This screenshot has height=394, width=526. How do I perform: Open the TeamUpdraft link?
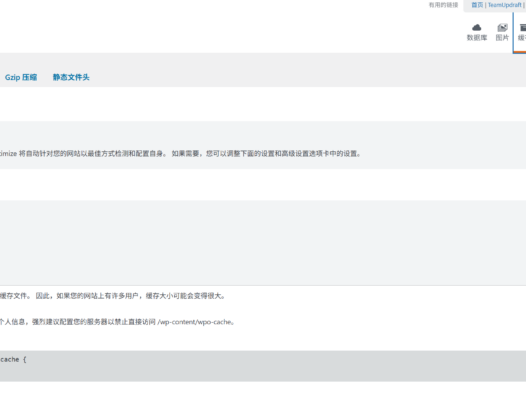pos(505,5)
